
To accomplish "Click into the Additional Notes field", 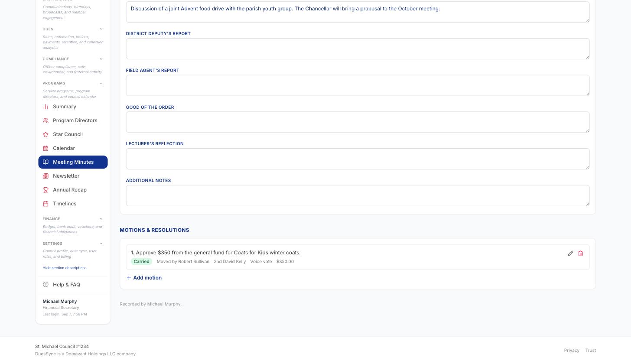I will (x=358, y=196).
